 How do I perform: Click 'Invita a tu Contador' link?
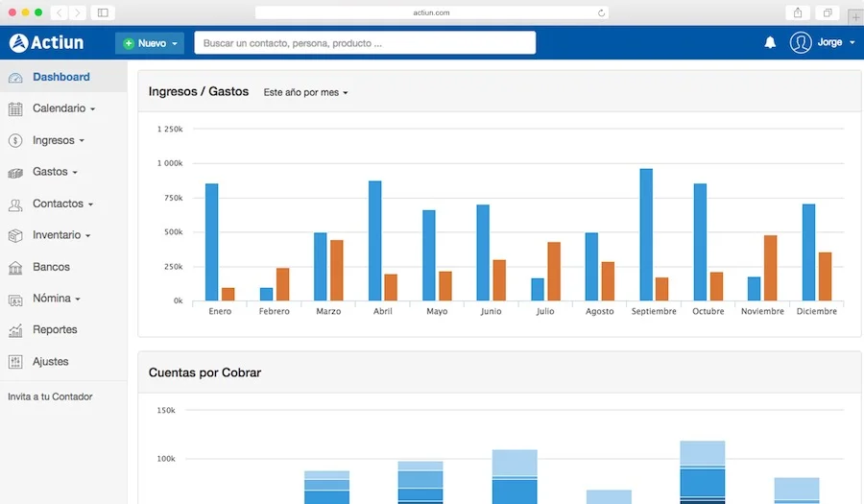click(50, 396)
